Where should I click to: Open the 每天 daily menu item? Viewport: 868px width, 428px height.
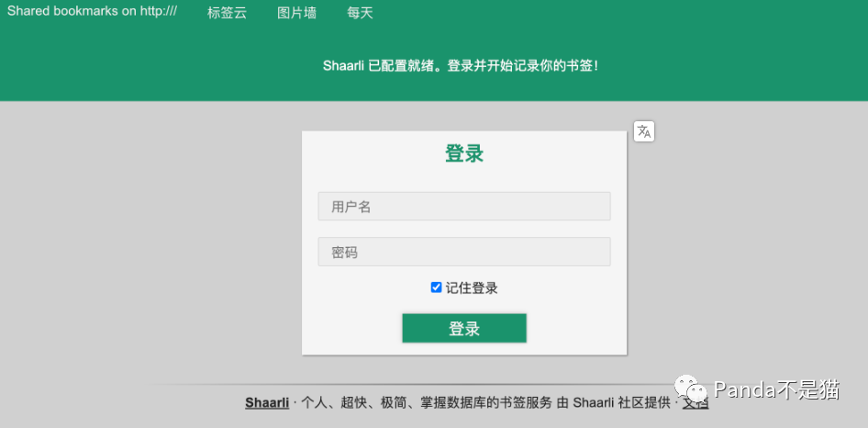pos(360,13)
